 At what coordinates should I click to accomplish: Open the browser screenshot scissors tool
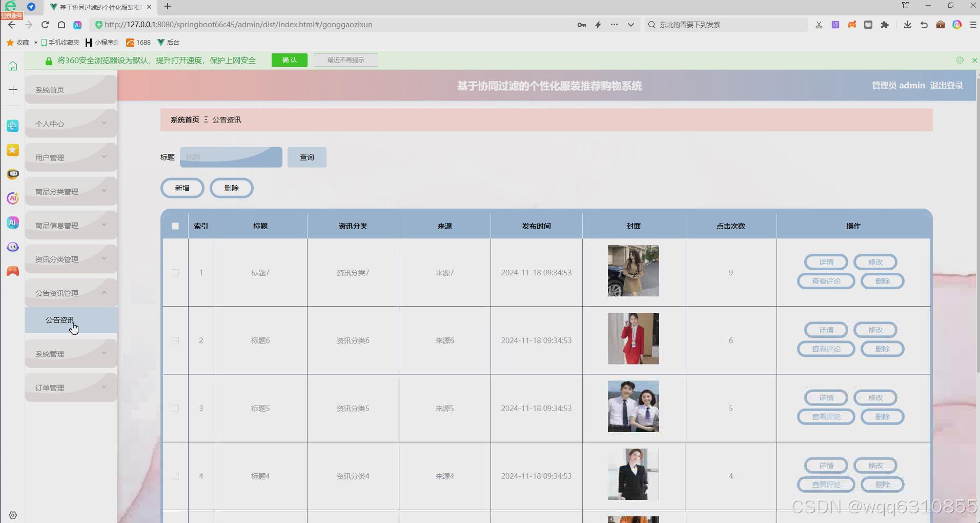819,25
